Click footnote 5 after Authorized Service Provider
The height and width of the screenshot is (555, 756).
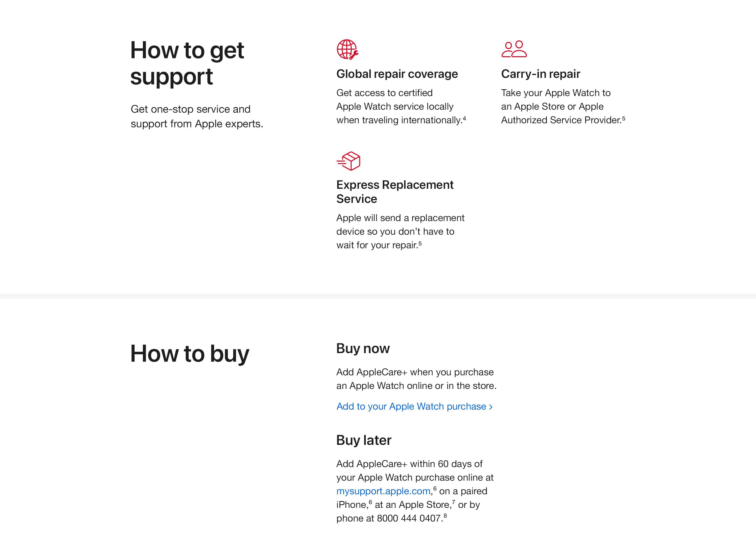tap(624, 118)
